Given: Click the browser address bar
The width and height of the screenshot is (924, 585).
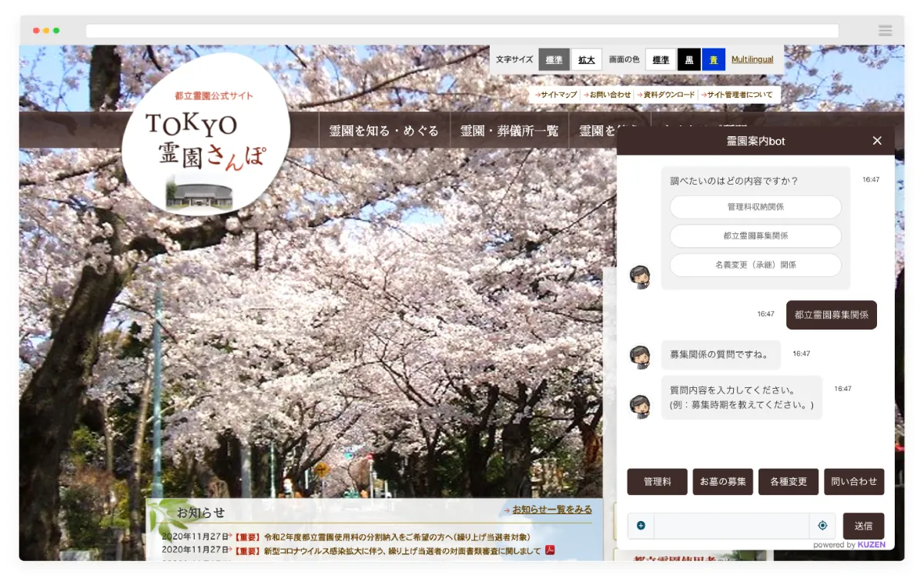Looking at the screenshot, I should click(462, 31).
